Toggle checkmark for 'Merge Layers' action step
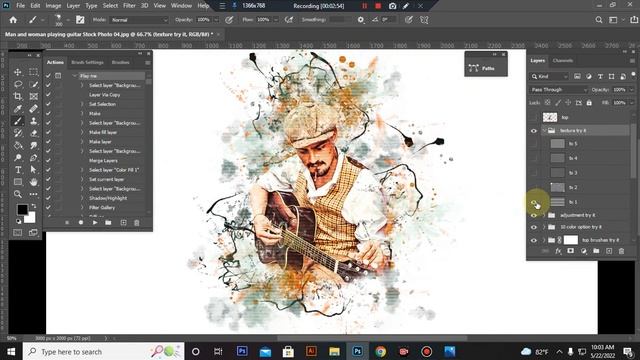 pyautogui.click(x=49, y=160)
